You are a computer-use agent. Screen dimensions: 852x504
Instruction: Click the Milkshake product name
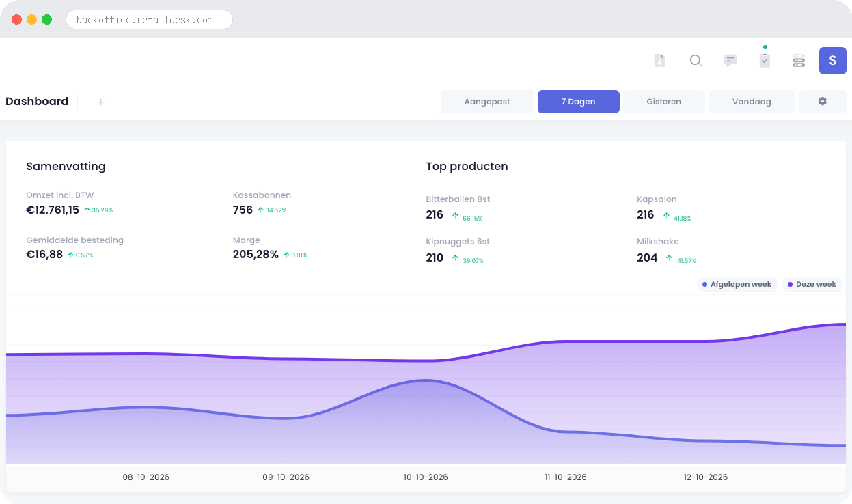(658, 242)
